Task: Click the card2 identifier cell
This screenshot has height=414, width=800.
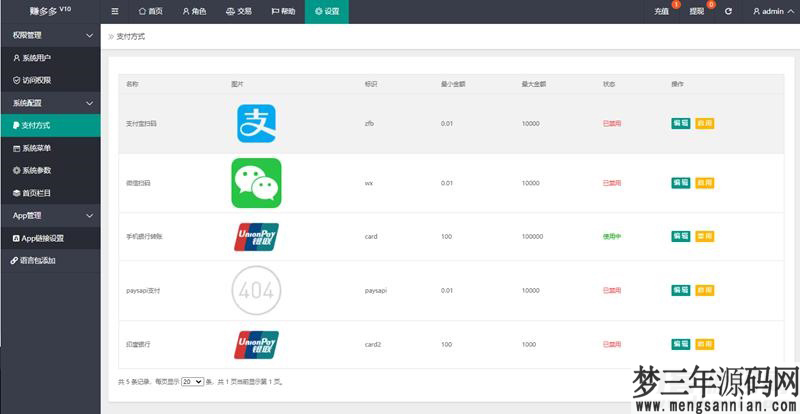Action: (x=372, y=345)
